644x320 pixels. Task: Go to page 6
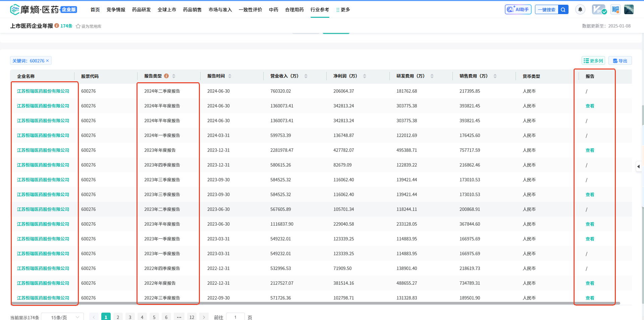tap(166, 317)
